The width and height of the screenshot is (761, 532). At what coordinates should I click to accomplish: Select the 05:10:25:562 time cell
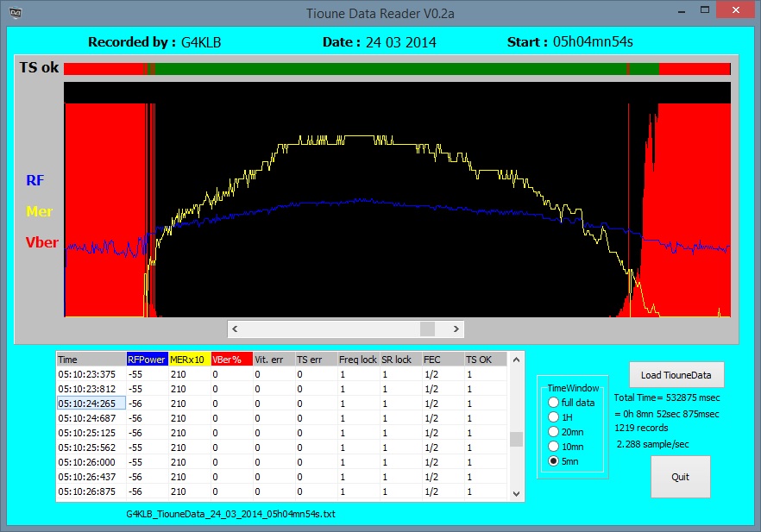[x=91, y=448]
